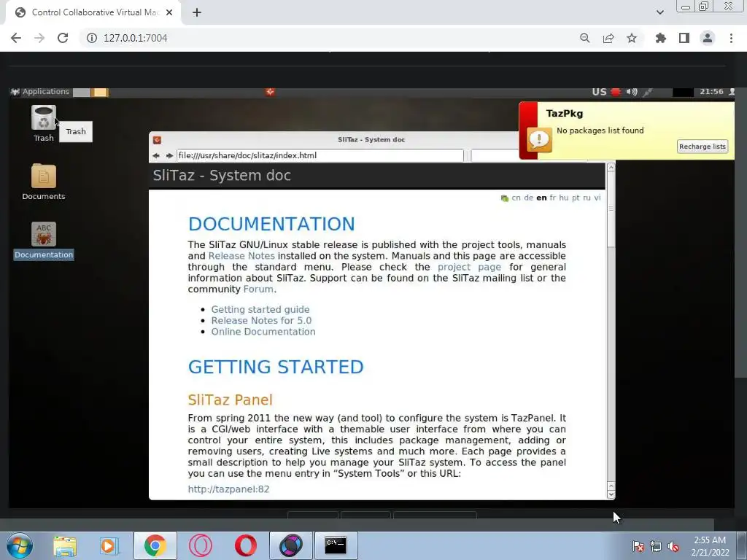Click the site information icon in address bar
Viewport: 747px width, 560px height.
tap(91, 38)
